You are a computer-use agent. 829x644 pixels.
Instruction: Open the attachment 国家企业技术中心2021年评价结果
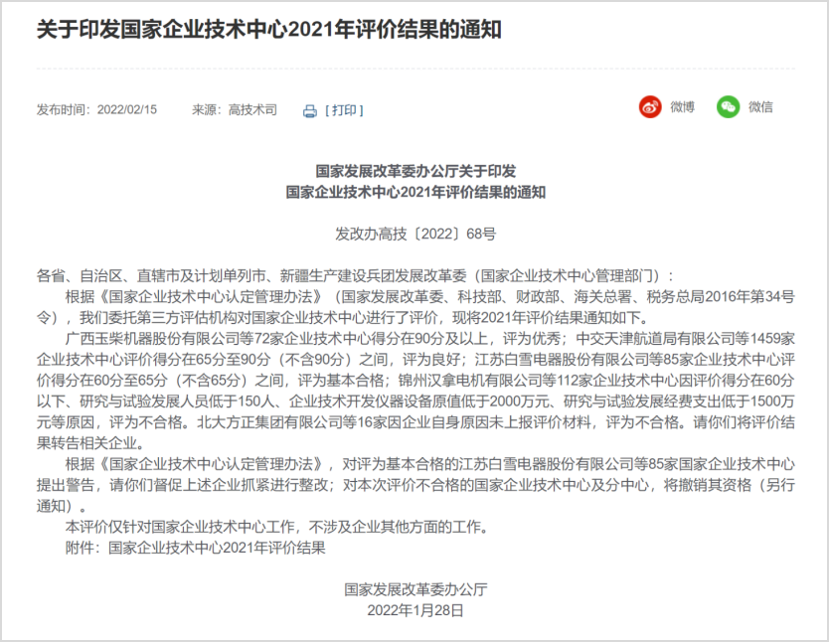pos(217,547)
